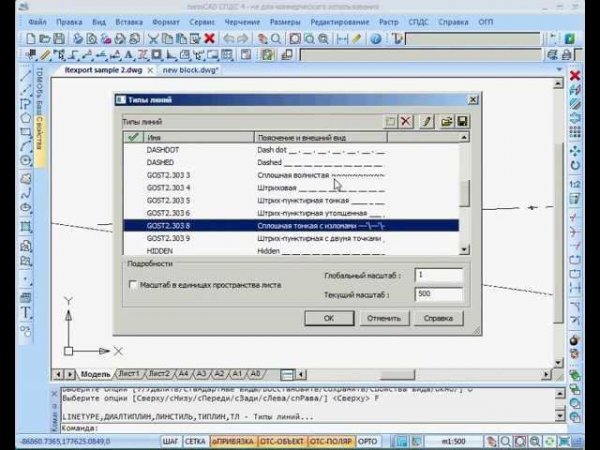Toggle 'Масштаб в единицах пространства листа' checkbox

(133, 285)
